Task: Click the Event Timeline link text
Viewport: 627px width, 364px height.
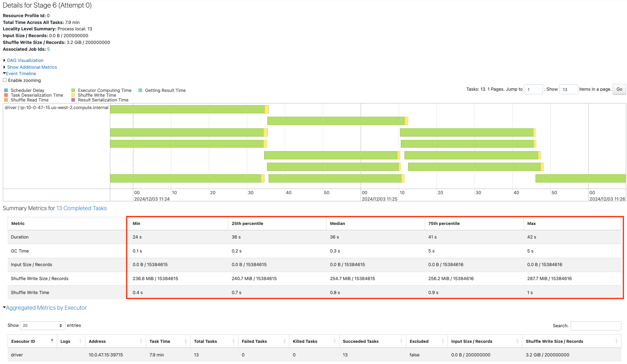Action: coord(21,74)
